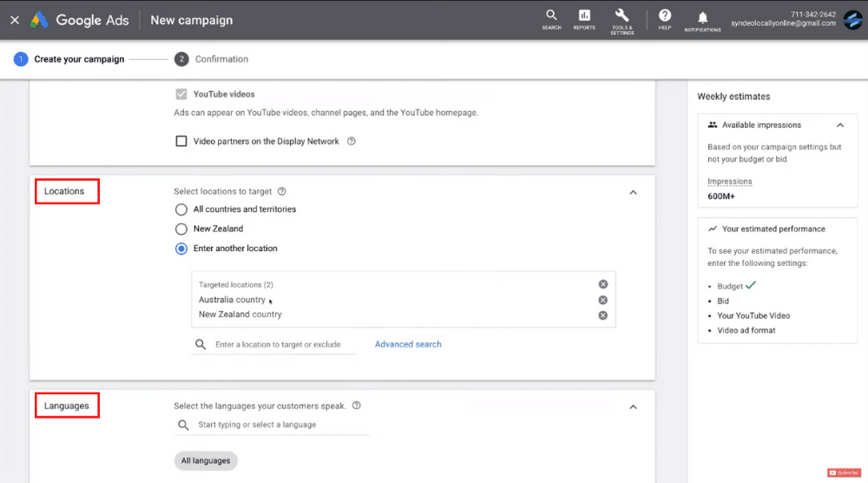The width and height of the screenshot is (868, 483).
Task: Close the new campaign editor with X
Action: pyautogui.click(x=15, y=20)
